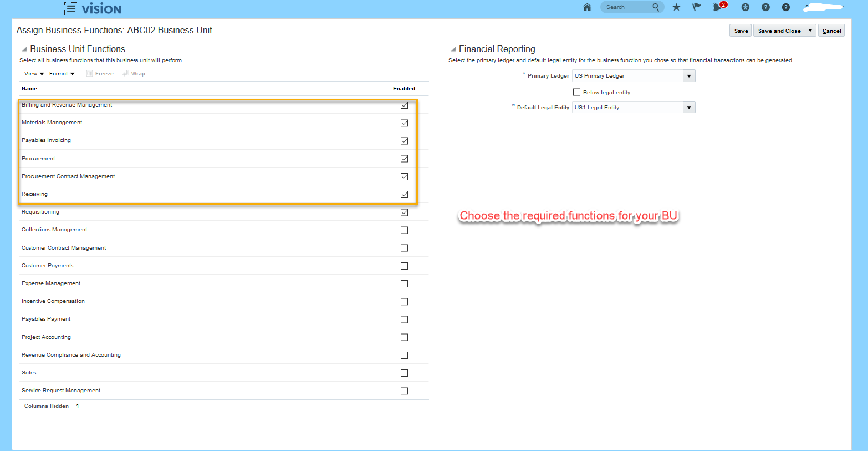Click the accessibility globe icon
Image resolution: width=868 pixels, height=451 pixels.
[745, 7]
